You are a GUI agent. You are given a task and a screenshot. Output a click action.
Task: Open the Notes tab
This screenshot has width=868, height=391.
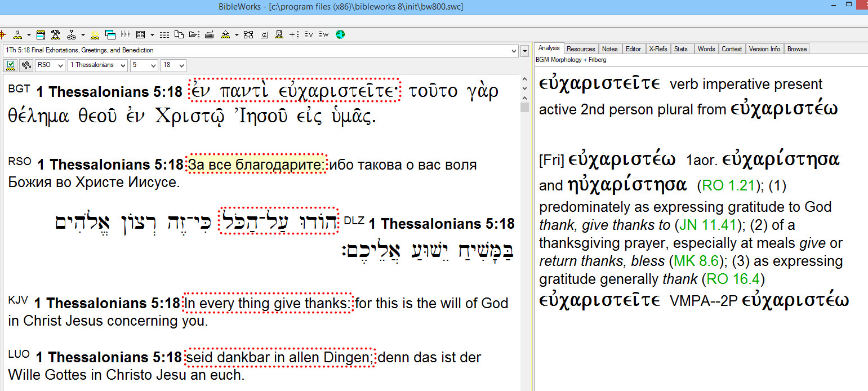610,49
